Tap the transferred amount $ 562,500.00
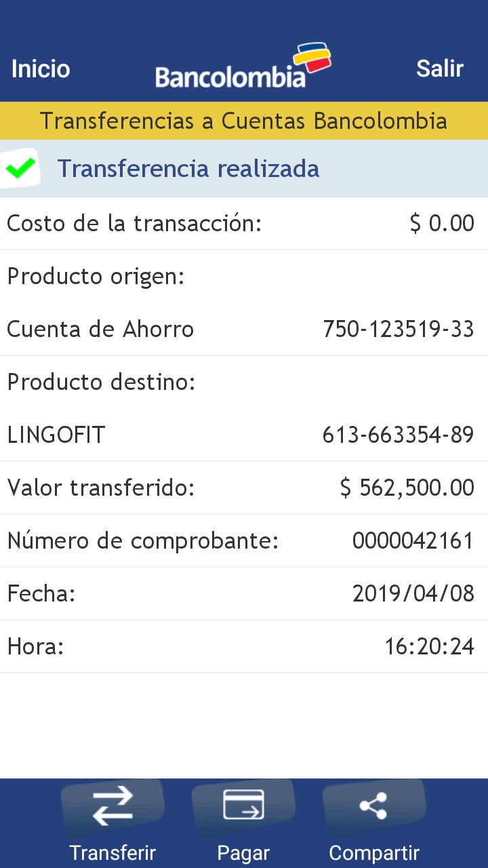This screenshot has height=868, width=488. pyautogui.click(x=407, y=488)
